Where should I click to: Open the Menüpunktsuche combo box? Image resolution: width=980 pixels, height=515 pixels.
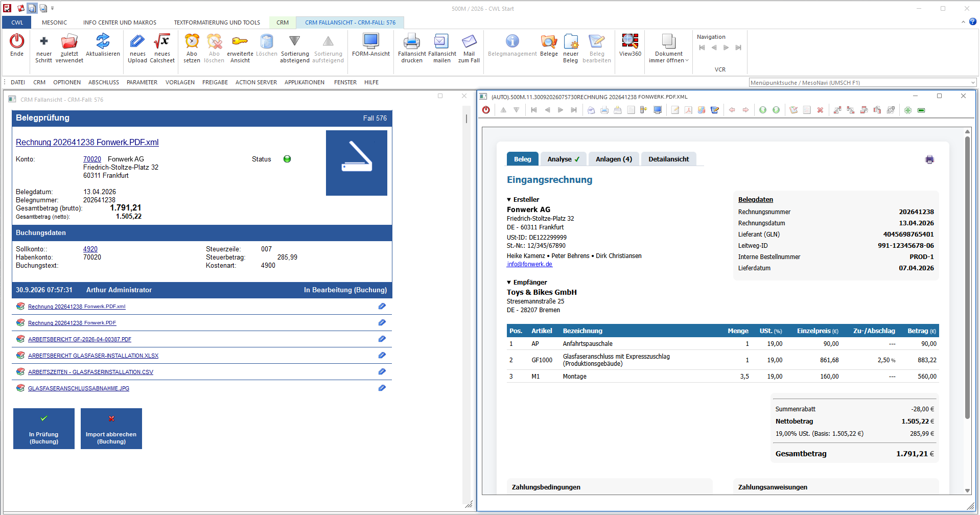click(863, 82)
